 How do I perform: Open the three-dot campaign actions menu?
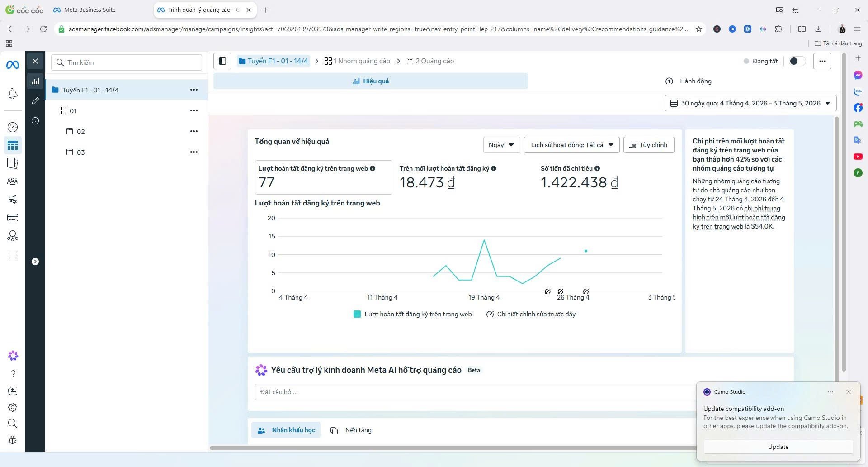pyautogui.click(x=822, y=61)
